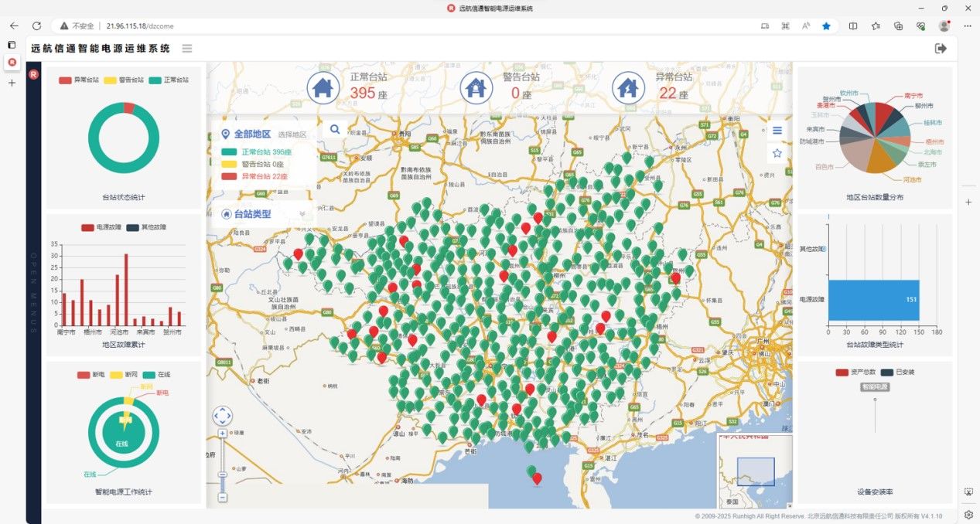980x524 pixels.
Task: Toggle 异常台站 legend in station status chart
Action: coord(79,80)
